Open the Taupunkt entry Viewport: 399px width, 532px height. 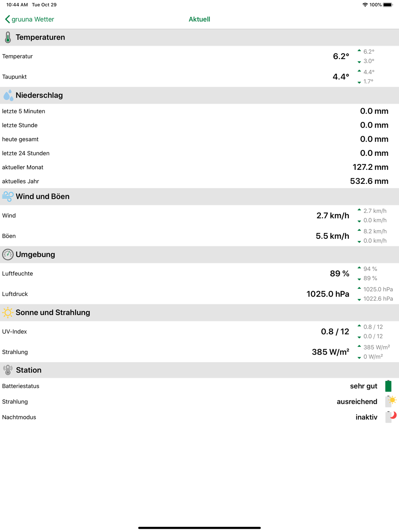tap(199, 77)
